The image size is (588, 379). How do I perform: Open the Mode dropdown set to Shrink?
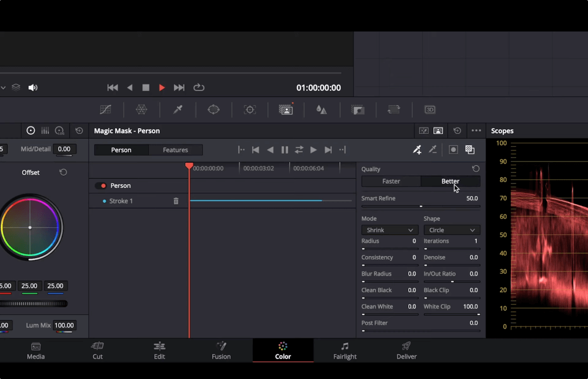coord(390,230)
